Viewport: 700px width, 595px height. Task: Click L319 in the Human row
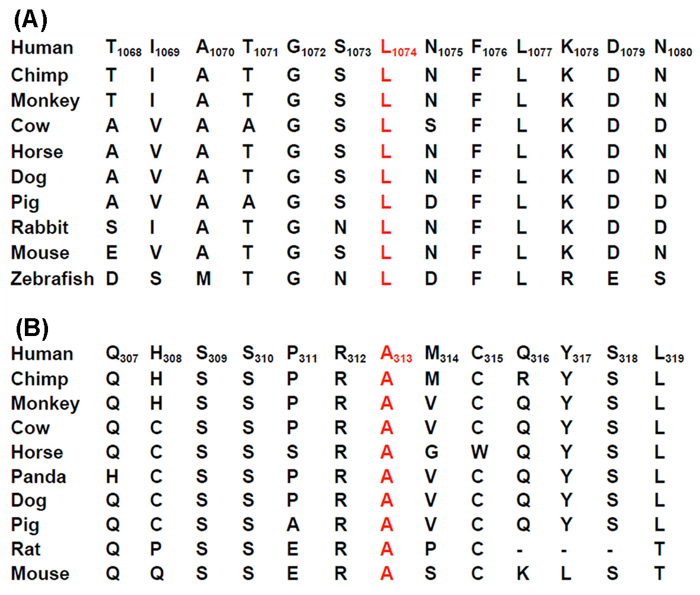(667, 355)
